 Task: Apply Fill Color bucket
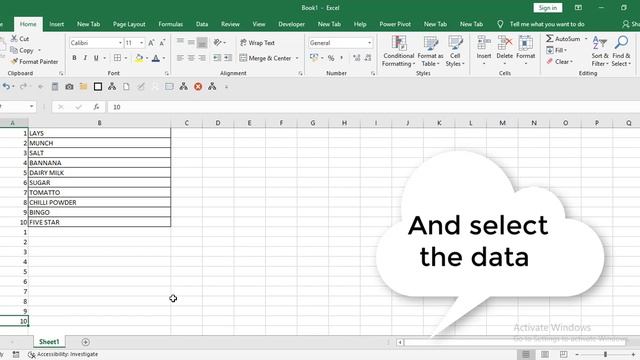pos(139,58)
